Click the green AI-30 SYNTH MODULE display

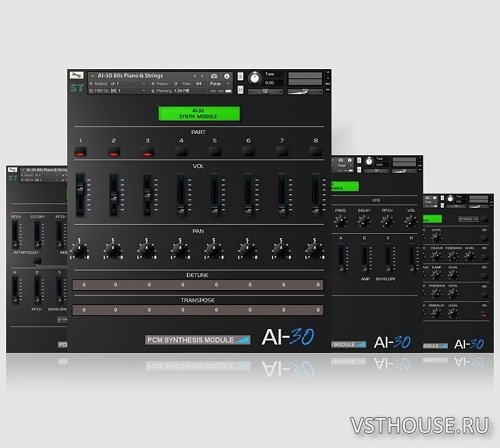click(x=199, y=114)
